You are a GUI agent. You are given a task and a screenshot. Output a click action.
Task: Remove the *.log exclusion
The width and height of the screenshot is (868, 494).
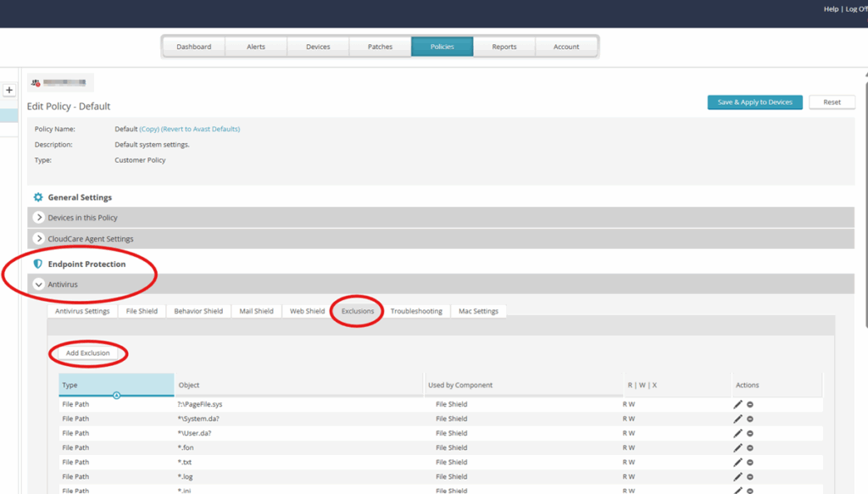click(x=750, y=476)
